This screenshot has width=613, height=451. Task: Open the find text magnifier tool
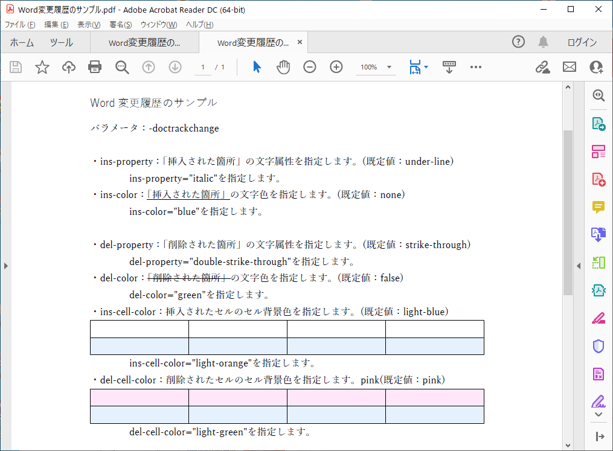point(122,67)
